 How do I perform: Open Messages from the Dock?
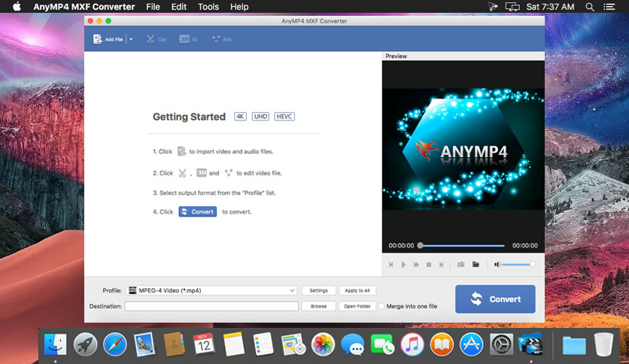pyautogui.click(x=353, y=344)
